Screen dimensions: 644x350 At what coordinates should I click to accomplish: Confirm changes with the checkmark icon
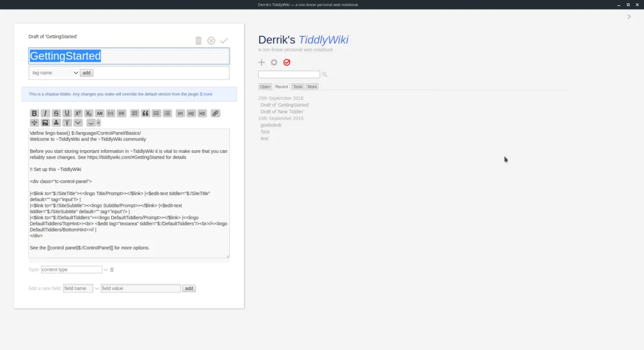[224, 41]
